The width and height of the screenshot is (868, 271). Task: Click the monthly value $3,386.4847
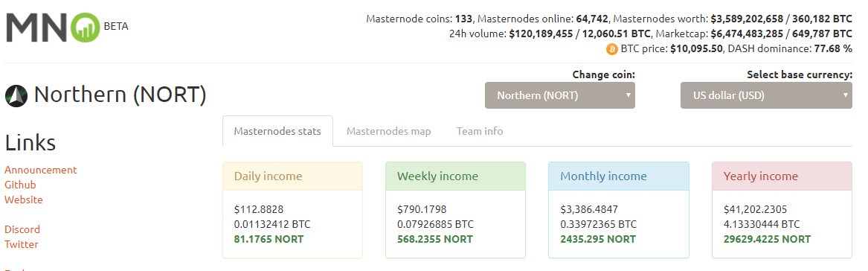coord(589,209)
